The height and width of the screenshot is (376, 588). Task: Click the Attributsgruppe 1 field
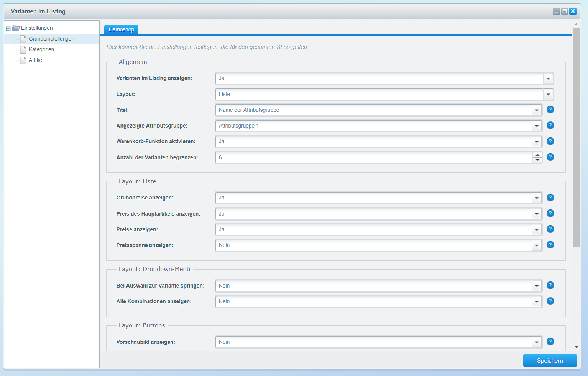(x=374, y=126)
